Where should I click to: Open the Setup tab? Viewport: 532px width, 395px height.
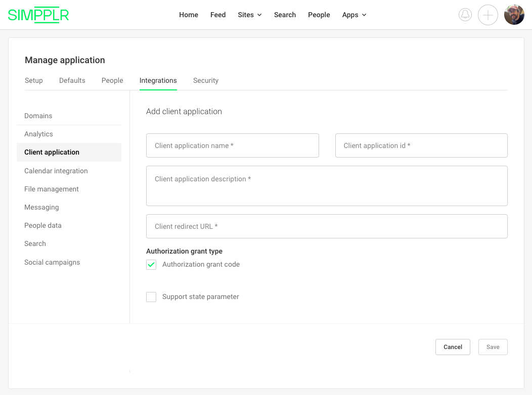click(x=33, y=80)
